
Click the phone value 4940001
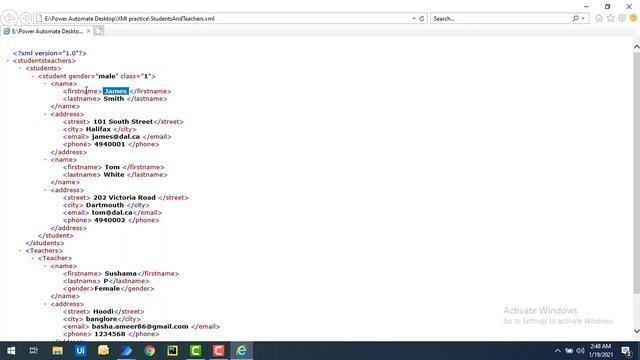point(109,144)
